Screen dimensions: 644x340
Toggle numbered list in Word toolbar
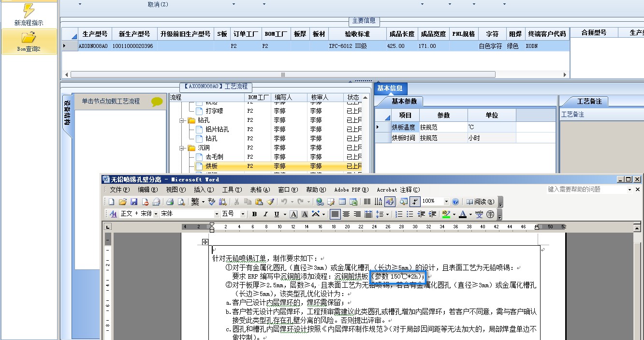[399, 214]
